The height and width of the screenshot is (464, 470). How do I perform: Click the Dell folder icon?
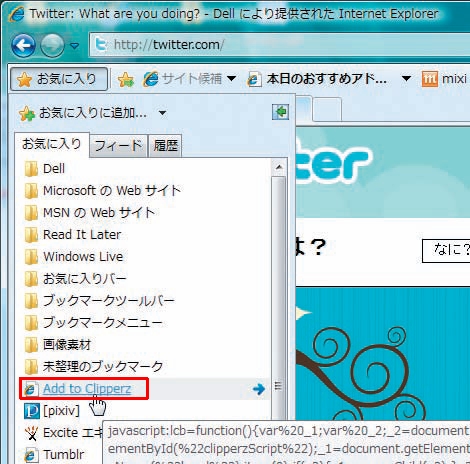pos(31,169)
